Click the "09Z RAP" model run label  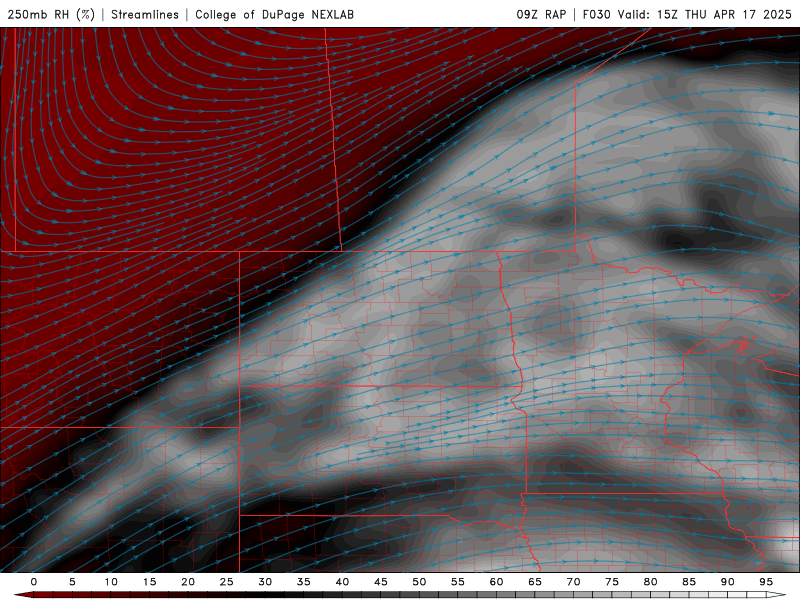pos(541,14)
